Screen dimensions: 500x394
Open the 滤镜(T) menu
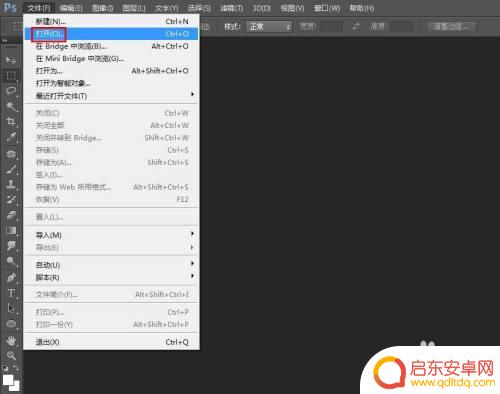(232, 8)
